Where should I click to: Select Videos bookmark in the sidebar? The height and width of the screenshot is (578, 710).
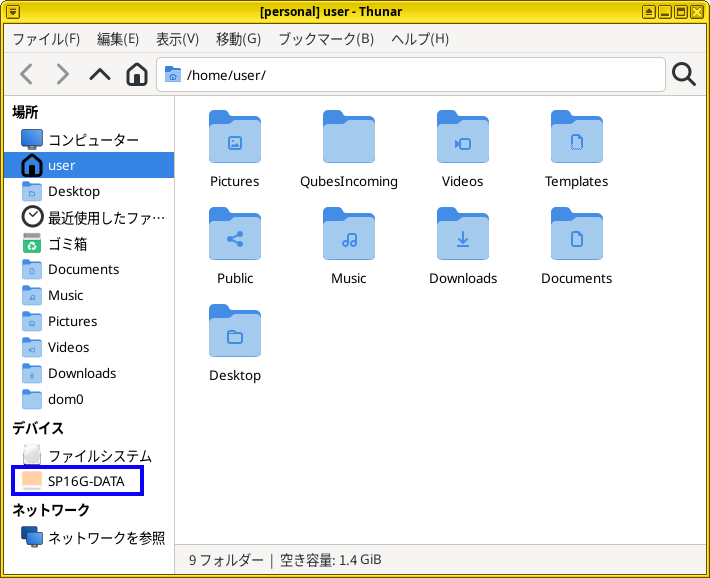[x=89, y=347]
